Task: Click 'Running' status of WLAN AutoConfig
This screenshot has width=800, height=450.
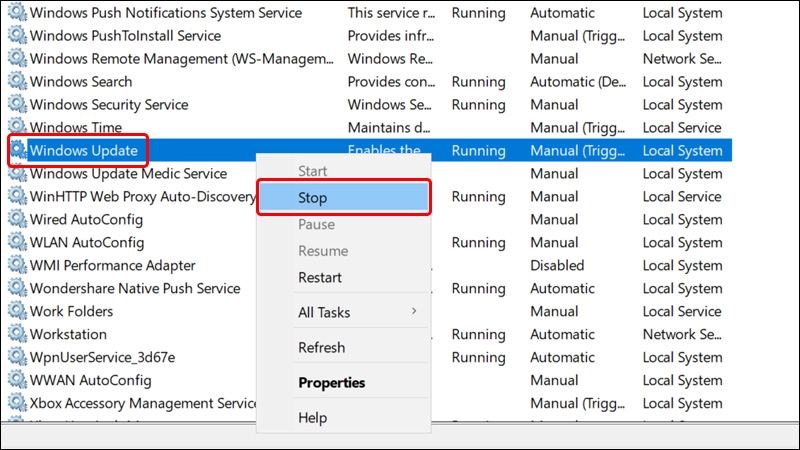Action: click(x=479, y=242)
